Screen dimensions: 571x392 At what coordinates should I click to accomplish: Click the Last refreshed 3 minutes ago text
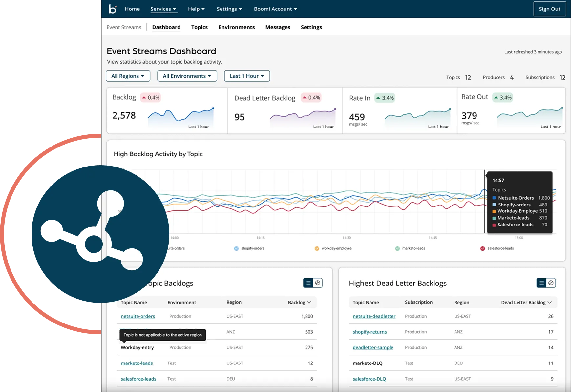point(533,52)
